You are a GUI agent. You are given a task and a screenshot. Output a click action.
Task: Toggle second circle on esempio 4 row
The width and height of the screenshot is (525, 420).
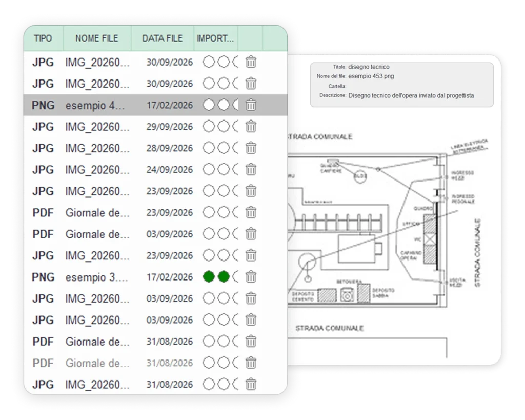tap(224, 105)
